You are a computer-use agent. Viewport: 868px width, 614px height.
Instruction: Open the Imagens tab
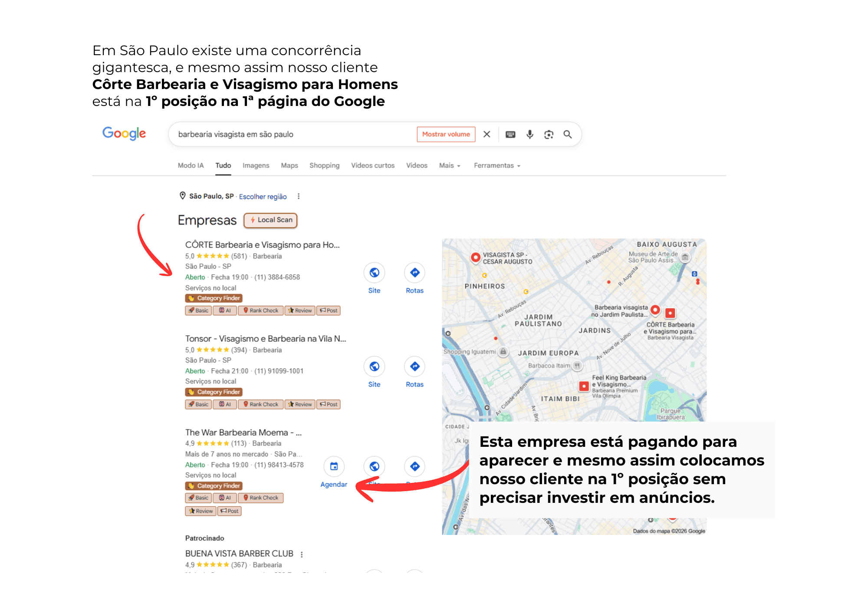[256, 165]
